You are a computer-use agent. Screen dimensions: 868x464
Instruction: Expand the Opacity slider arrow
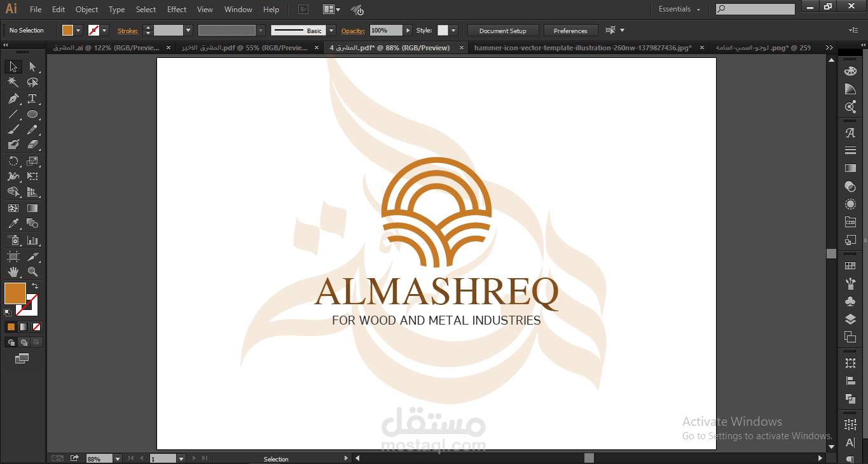tap(408, 31)
